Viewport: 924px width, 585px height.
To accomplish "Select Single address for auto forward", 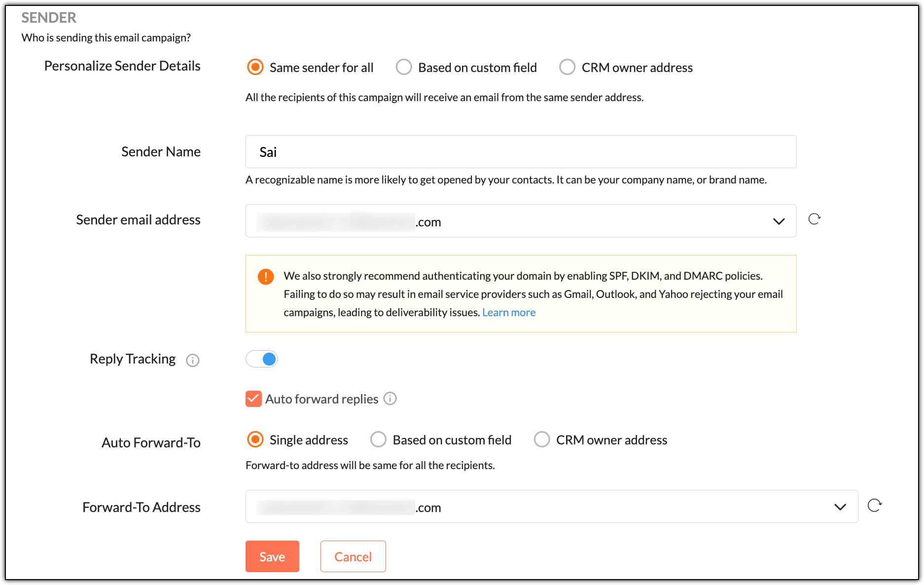I will tap(255, 439).
